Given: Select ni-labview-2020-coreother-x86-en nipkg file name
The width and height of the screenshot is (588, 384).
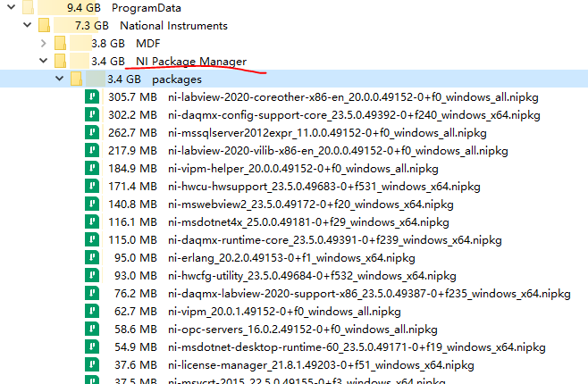Looking at the screenshot, I should tap(353, 97).
